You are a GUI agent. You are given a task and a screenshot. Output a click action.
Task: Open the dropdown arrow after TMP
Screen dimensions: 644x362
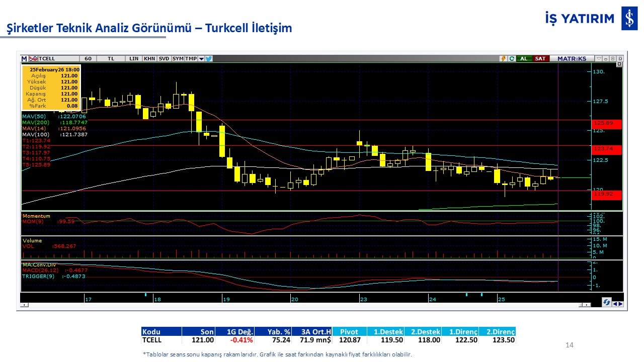tap(201, 58)
